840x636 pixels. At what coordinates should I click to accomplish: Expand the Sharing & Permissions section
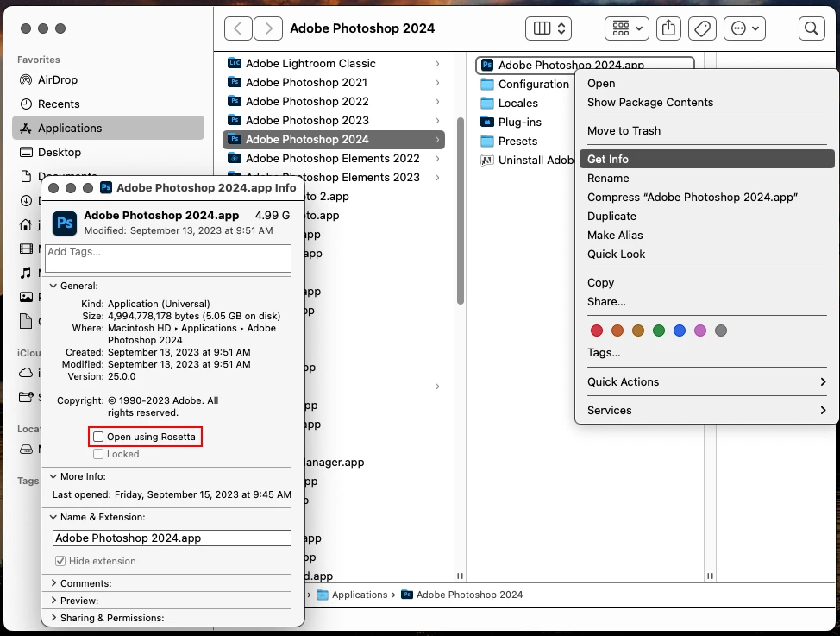coord(53,618)
